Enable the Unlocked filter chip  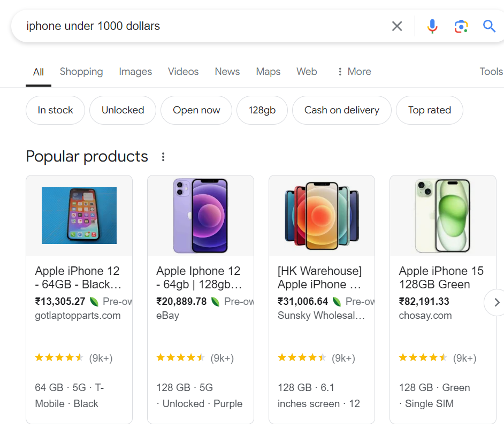coord(123,110)
